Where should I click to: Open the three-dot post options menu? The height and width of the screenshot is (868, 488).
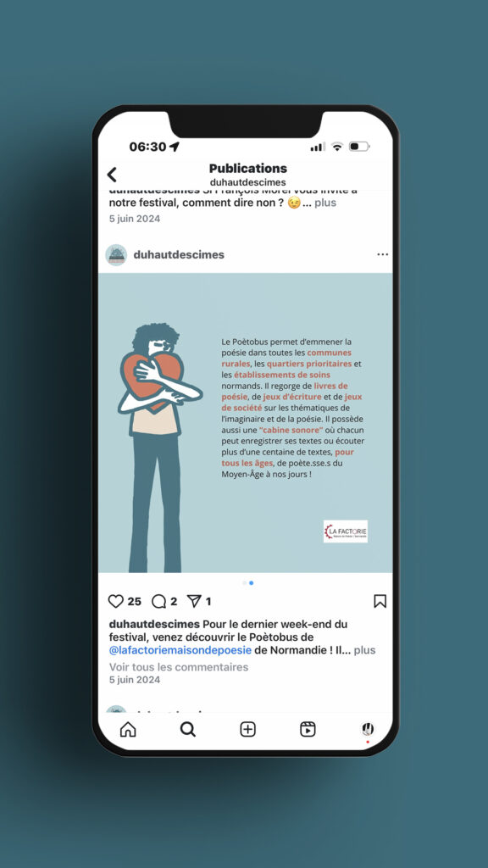(x=382, y=254)
